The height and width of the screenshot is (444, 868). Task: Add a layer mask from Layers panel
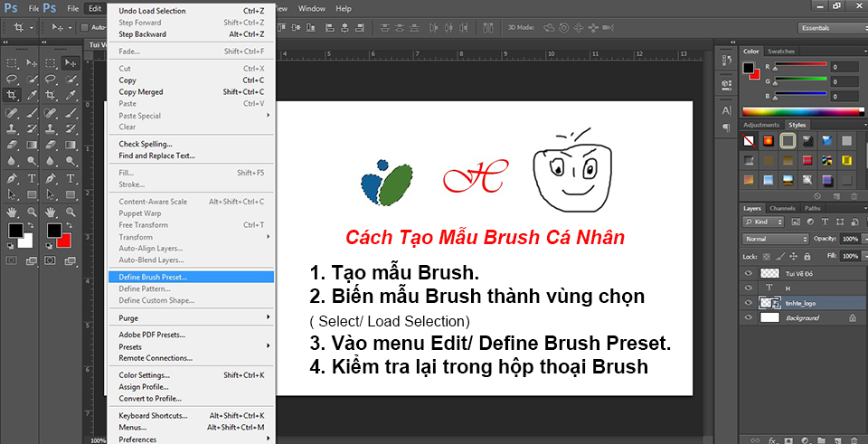tap(788, 440)
